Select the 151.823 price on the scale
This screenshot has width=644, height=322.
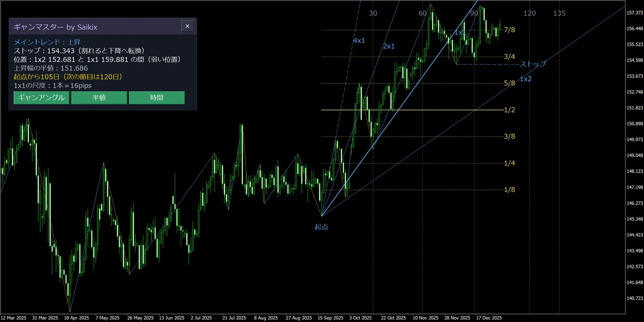[x=635, y=108]
